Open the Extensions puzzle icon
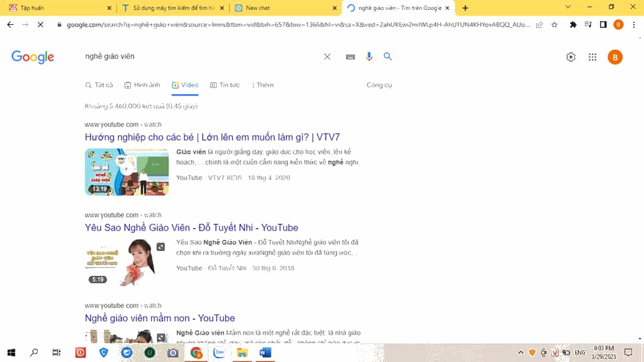644x362 pixels. (573, 25)
